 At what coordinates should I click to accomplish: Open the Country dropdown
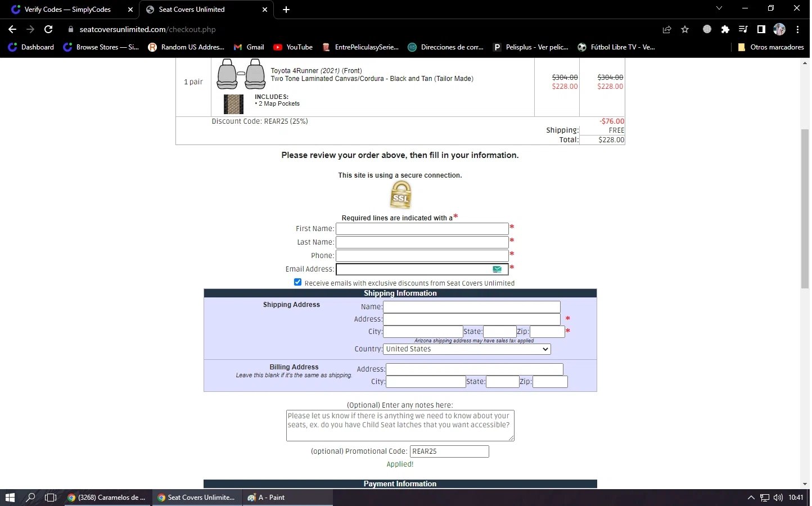point(467,349)
